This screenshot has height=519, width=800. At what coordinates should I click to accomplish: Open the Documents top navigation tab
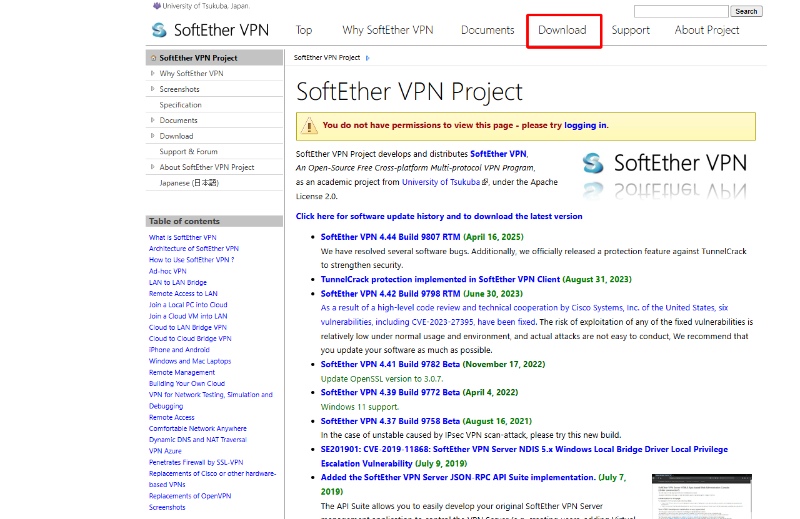tap(487, 30)
